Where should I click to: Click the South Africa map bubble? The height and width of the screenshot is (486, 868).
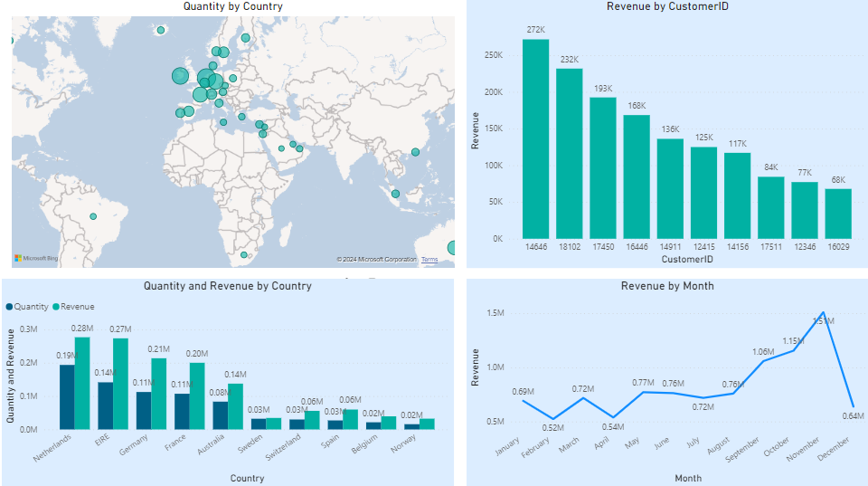point(243,256)
